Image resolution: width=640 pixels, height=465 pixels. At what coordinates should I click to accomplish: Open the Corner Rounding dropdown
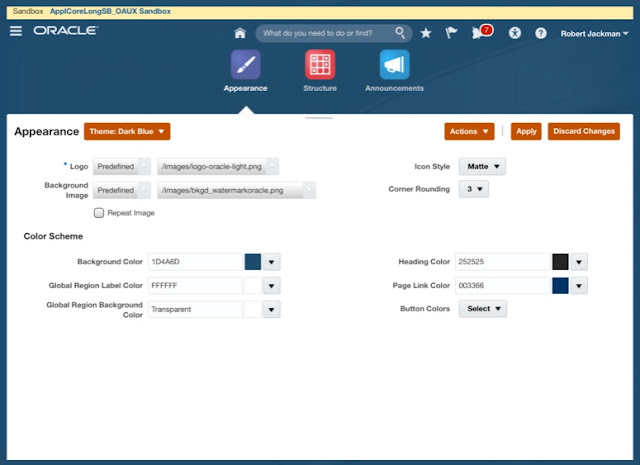[473, 189]
